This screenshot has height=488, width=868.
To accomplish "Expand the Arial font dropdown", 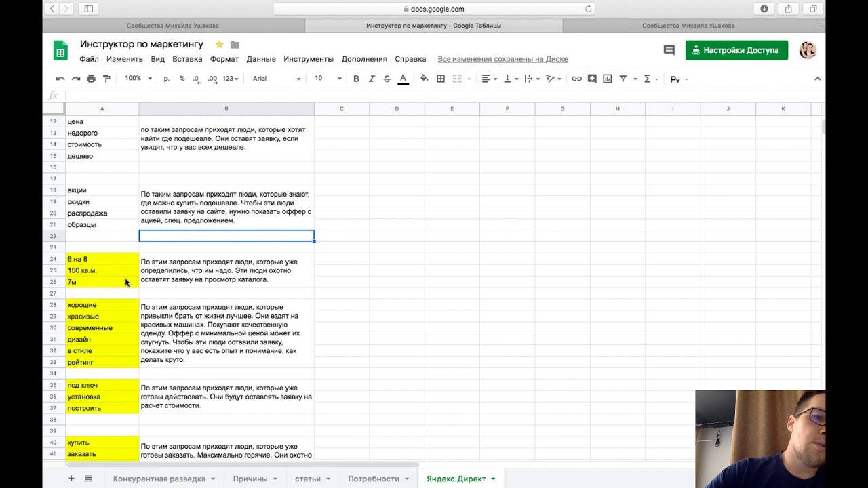I will pyautogui.click(x=276, y=79).
